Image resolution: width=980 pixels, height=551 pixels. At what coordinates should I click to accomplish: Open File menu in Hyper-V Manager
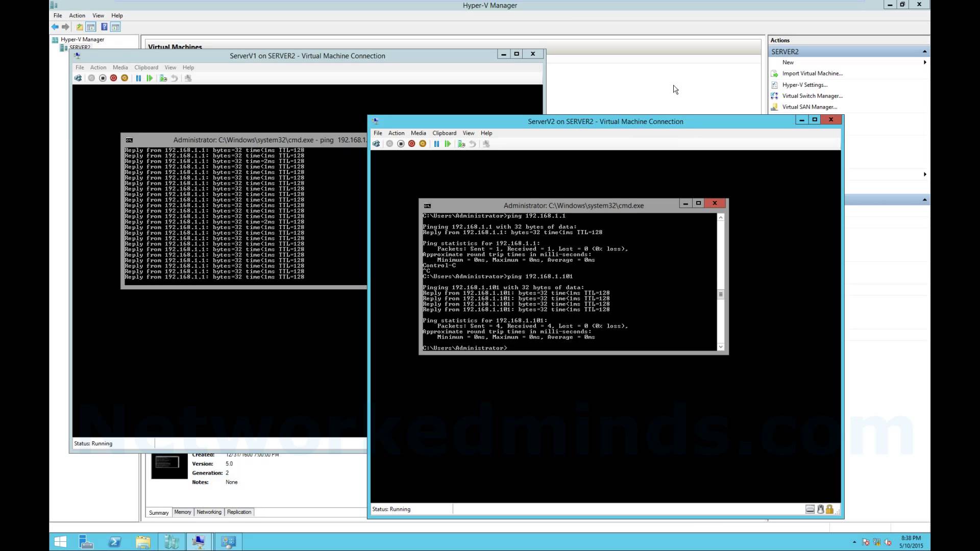click(x=58, y=15)
